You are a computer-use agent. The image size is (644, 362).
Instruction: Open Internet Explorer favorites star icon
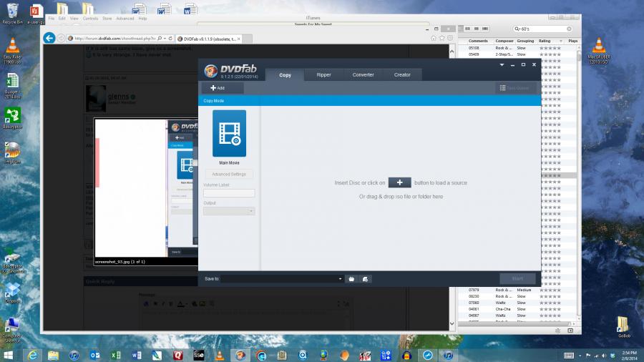tap(442, 38)
